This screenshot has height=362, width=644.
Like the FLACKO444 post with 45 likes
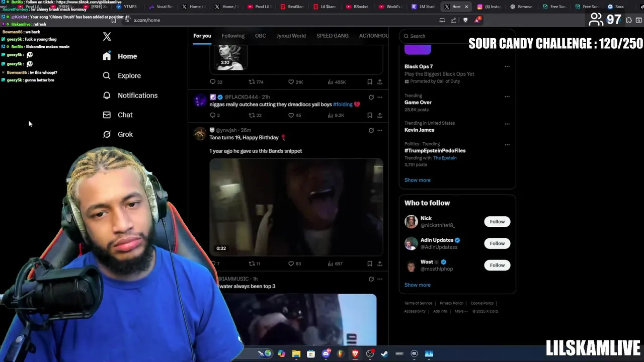pos(294,115)
